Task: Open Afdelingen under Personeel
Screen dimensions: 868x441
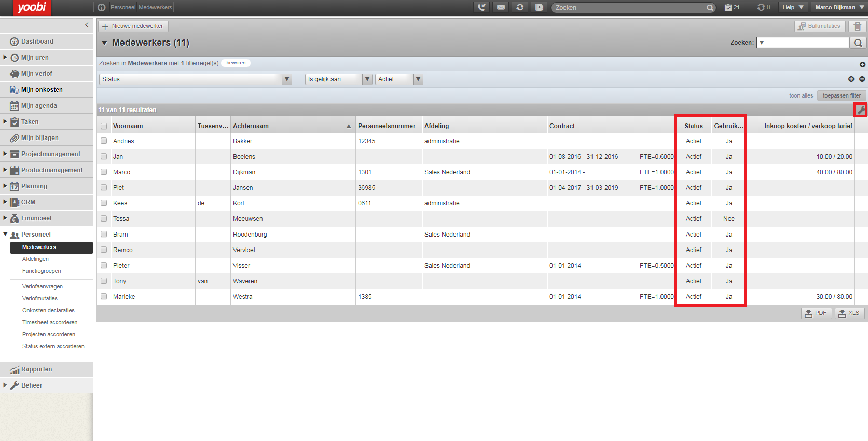Action: click(x=35, y=259)
